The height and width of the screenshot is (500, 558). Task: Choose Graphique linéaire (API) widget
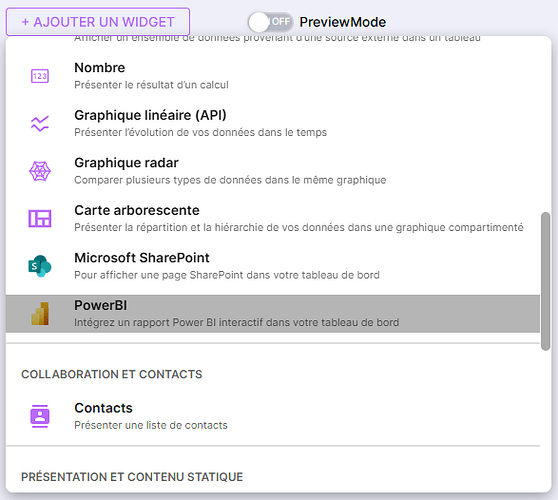(x=273, y=123)
